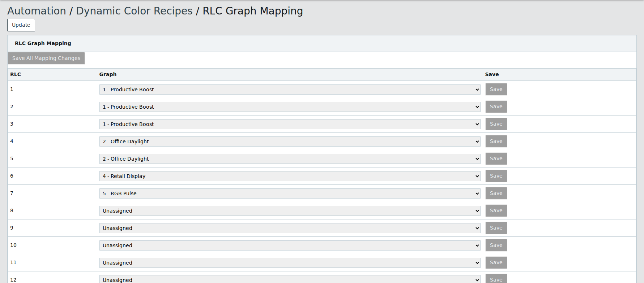Expand Retail Display dropdown for RLC 6

point(290,176)
